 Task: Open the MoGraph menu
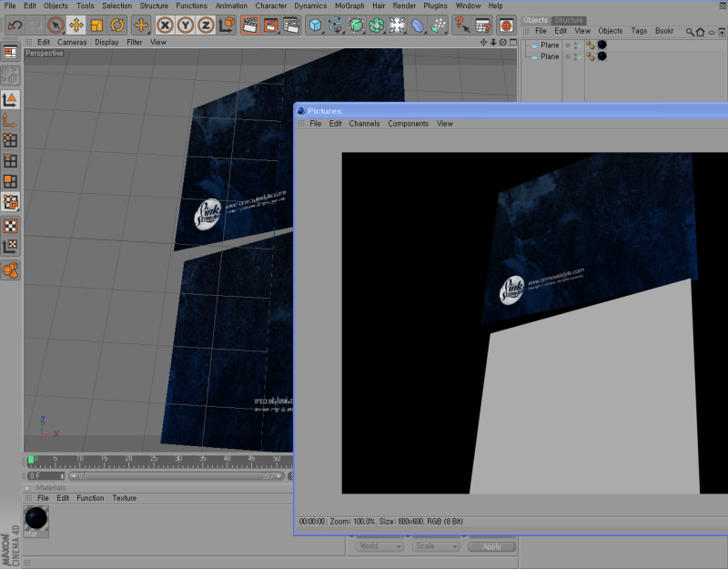(x=349, y=5)
